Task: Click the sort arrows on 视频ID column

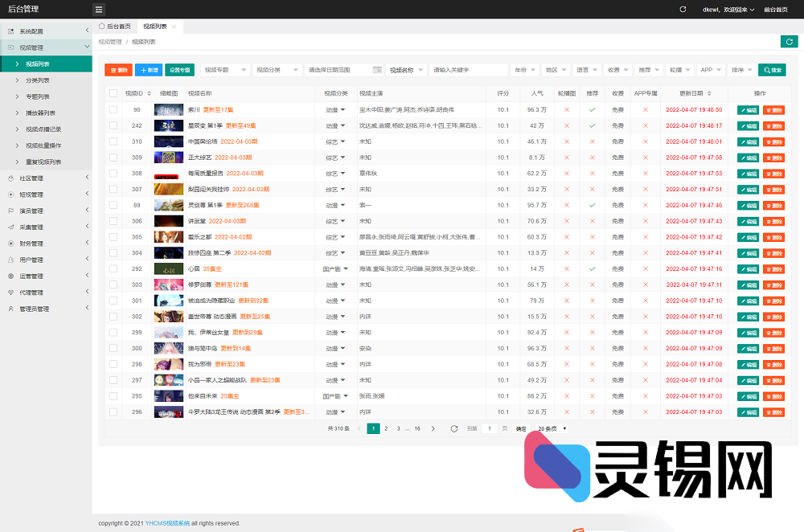Action: coord(149,93)
